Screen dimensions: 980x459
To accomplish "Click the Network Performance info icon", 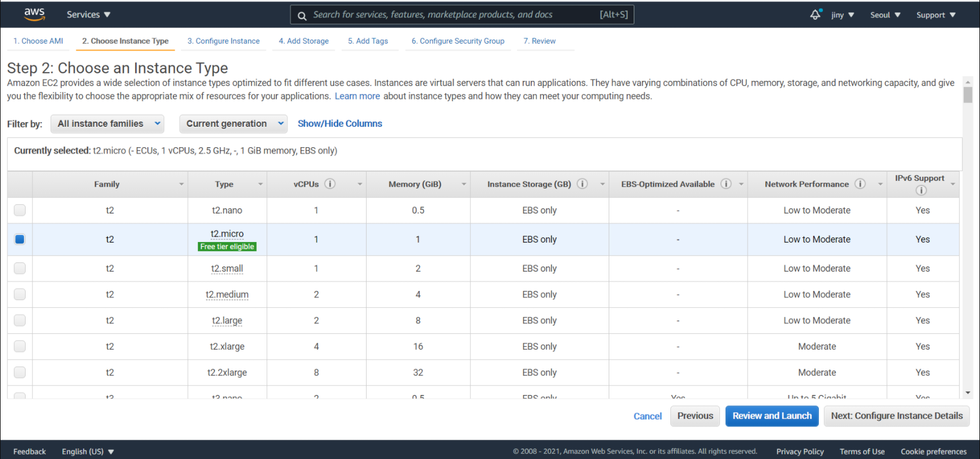I will point(860,184).
